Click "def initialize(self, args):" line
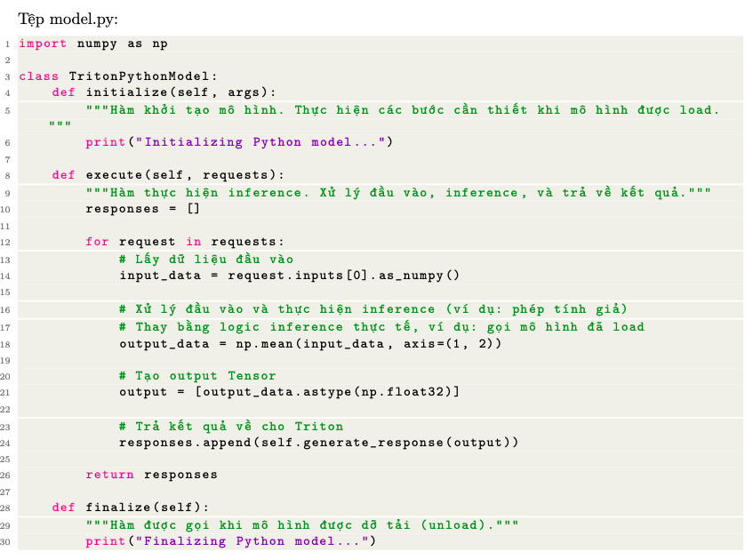Viewport: 753px width, 560px height. tap(164, 92)
